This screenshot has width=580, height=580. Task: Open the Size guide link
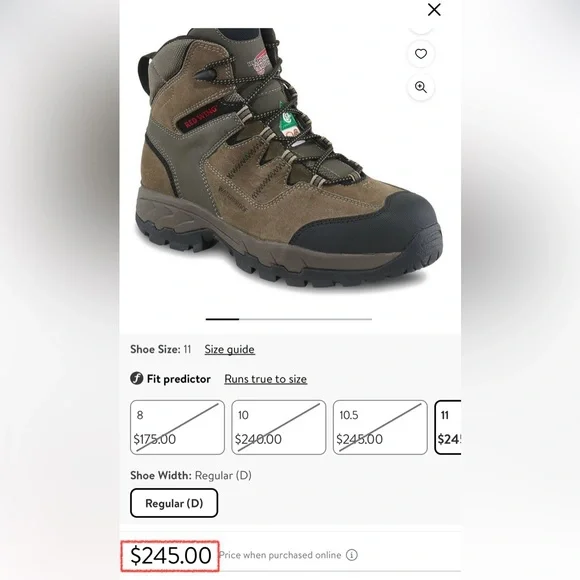[229, 349]
